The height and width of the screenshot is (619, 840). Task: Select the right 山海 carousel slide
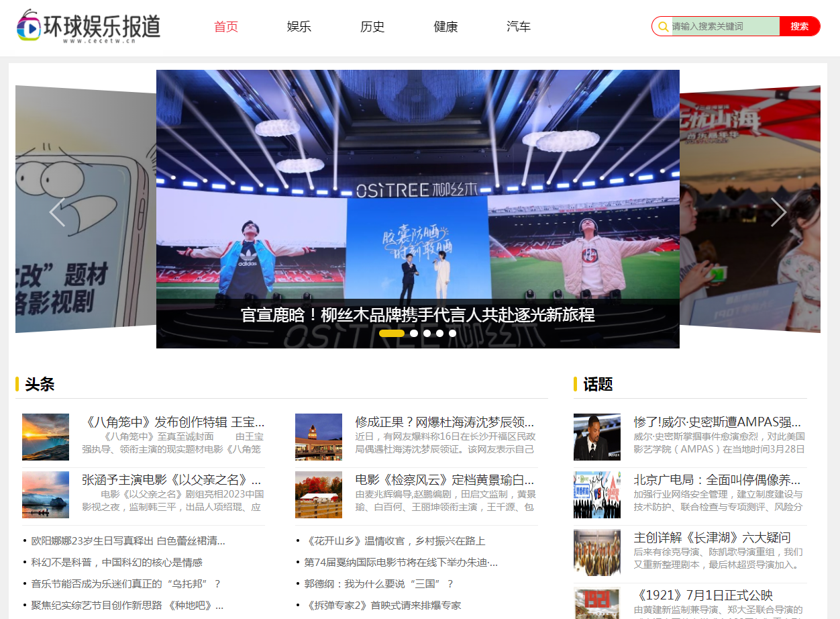(x=750, y=209)
